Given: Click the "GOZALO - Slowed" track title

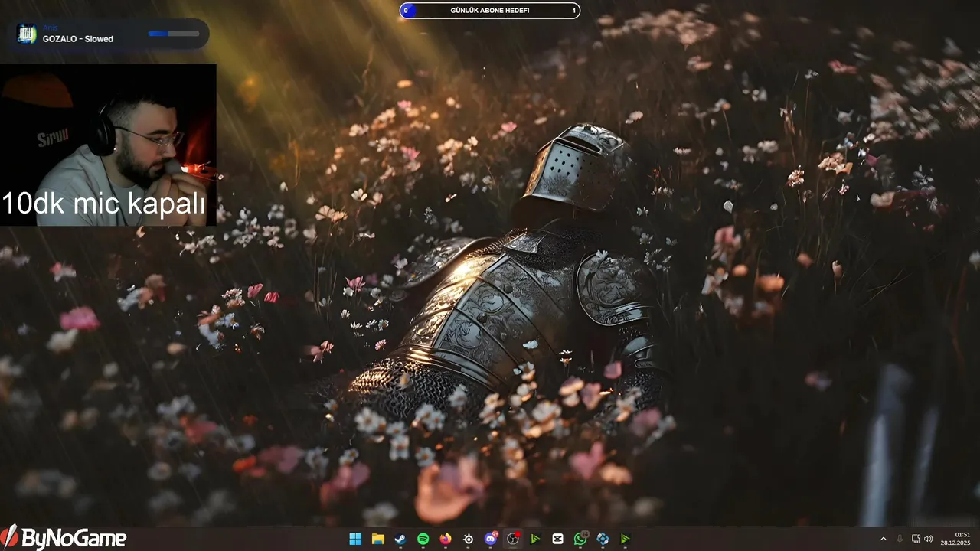Looking at the screenshot, I should click(x=78, y=39).
